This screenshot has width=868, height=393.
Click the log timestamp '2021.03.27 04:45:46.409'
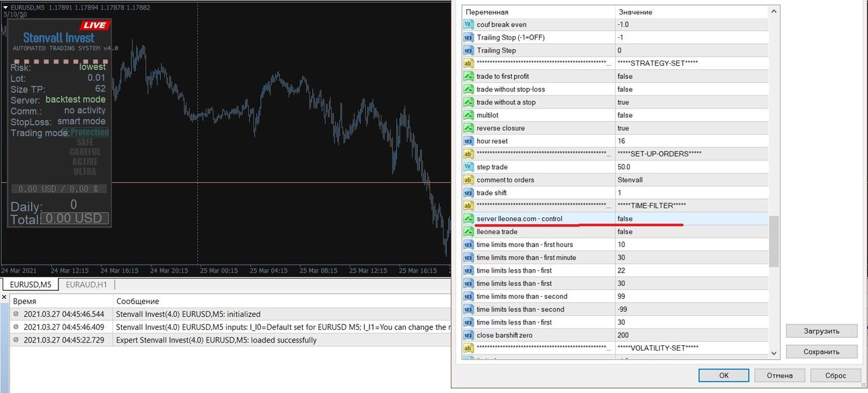(x=64, y=327)
